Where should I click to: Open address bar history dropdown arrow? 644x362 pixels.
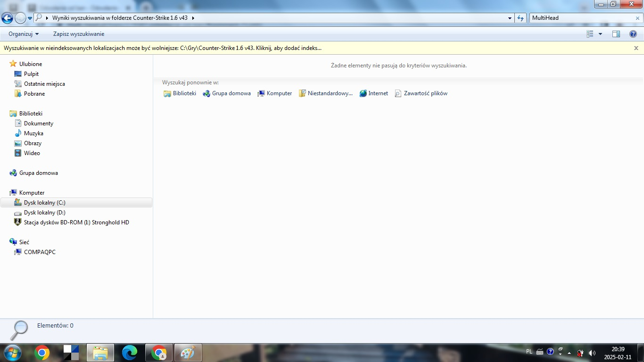point(510,18)
